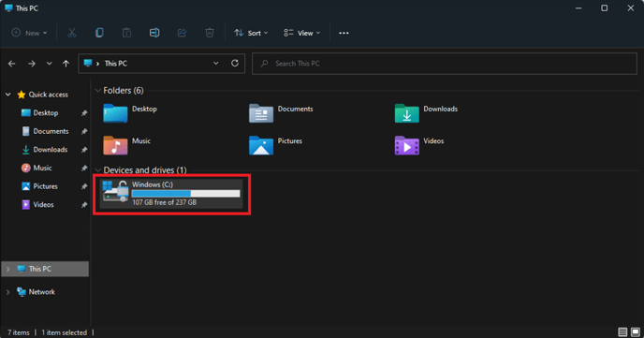644x338 pixels.
Task: Switch to details view in status bar
Action: pyautogui.click(x=622, y=331)
